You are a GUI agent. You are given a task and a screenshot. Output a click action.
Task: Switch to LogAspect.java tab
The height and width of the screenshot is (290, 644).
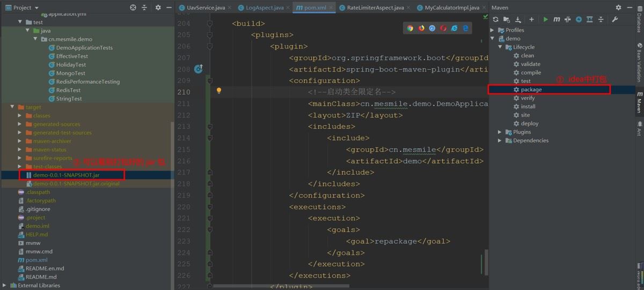coord(264,8)
